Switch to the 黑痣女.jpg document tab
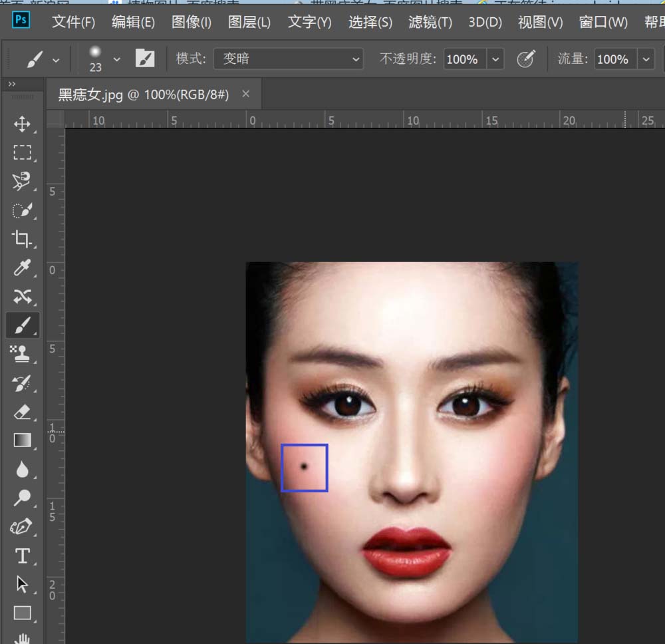 coord(140,94)
